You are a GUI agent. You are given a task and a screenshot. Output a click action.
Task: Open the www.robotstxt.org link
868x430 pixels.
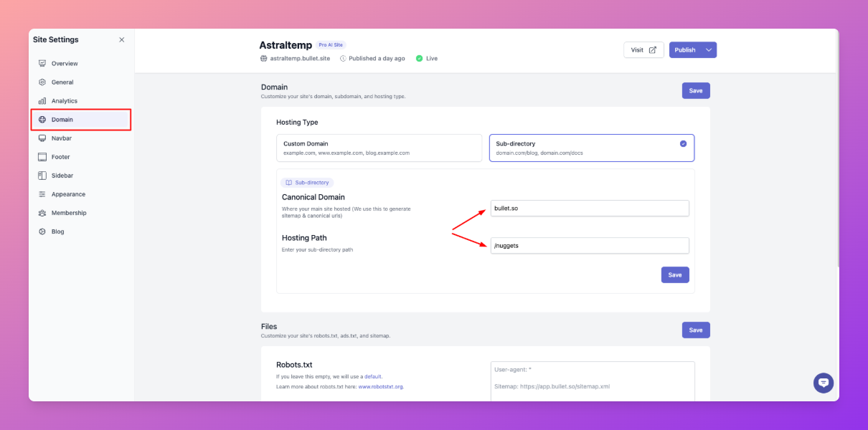coord(380,386)
